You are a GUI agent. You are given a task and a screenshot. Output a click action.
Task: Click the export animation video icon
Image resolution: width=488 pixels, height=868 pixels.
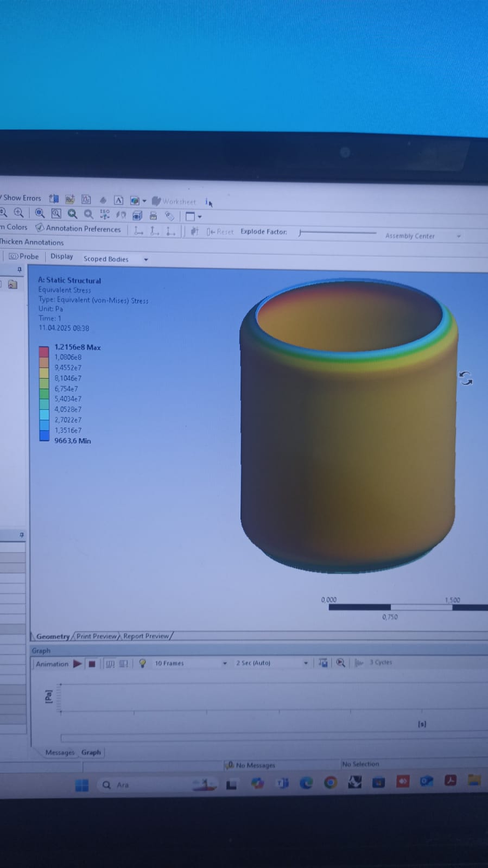pos(323,663)
